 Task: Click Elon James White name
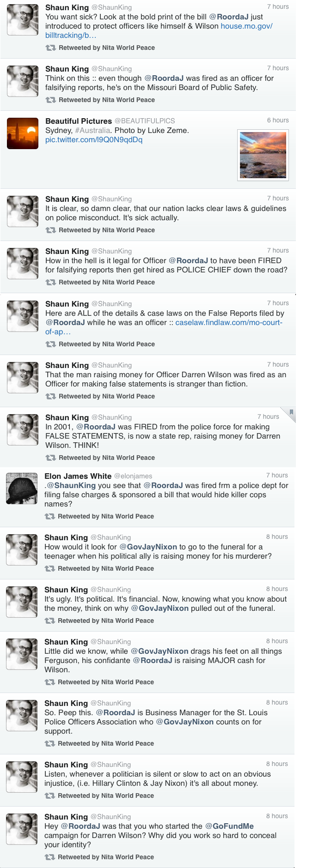pos(78,476)
